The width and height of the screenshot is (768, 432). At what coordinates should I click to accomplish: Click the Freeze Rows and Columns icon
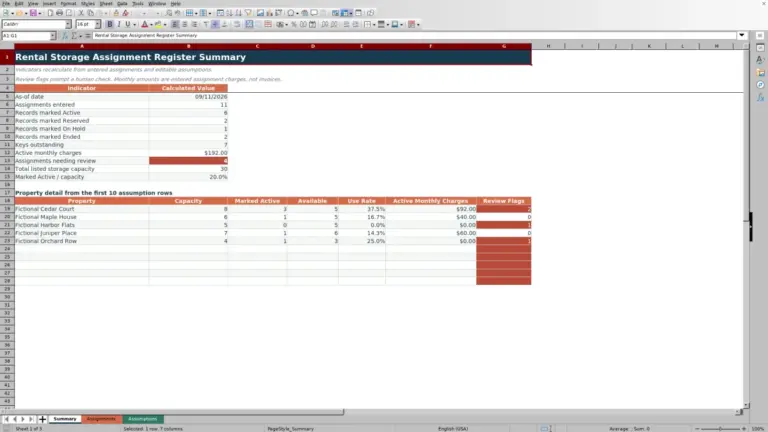[x=346, y=13]
